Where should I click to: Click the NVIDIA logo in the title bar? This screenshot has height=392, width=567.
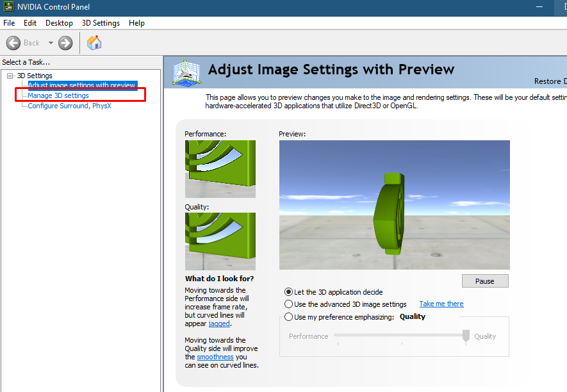click(x=8, y=7)
